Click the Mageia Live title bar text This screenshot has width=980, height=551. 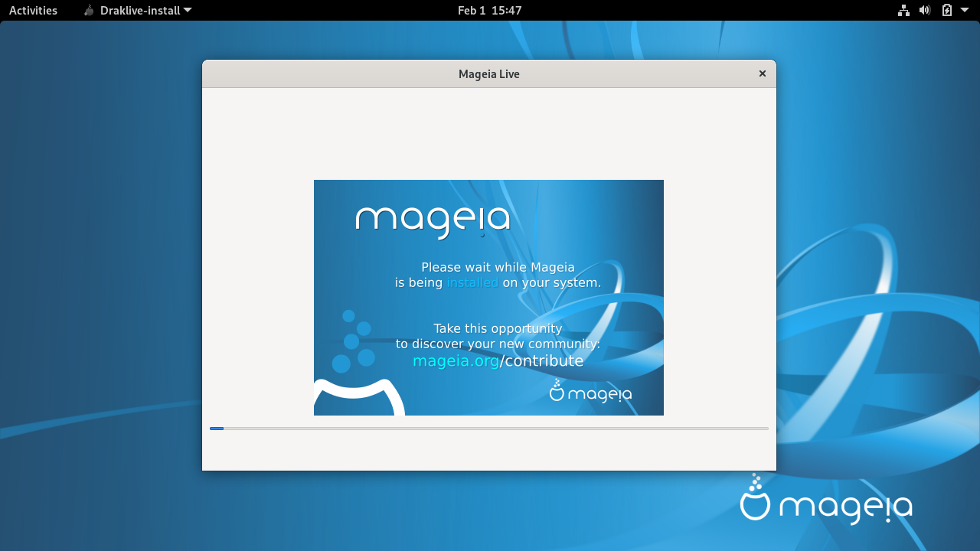pyautogui.click(x=489, y=74)
